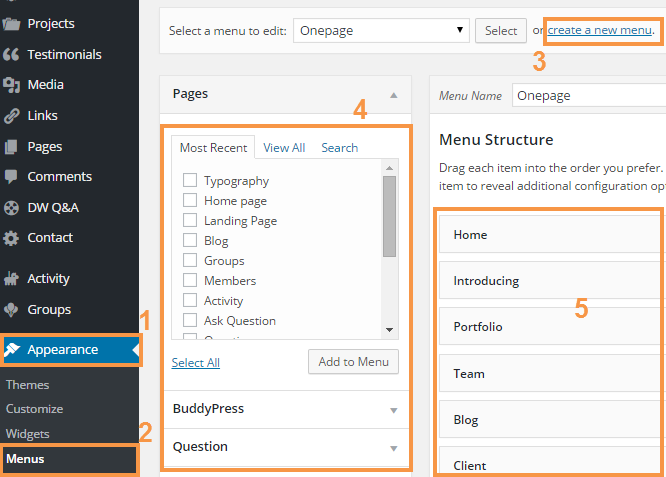The width and height of the screenshot is (666, 477).
Task: Click the pages list scrollbar thumb
Action: coord(389,217)
